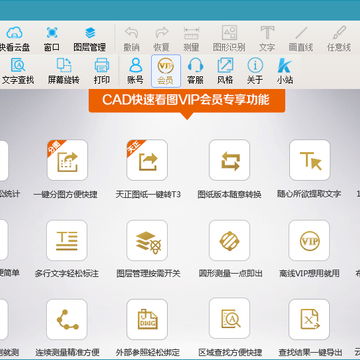Open 随心所欲提取文字 feature card
Viewport: 360px width, 360px height.
[310, 160]
